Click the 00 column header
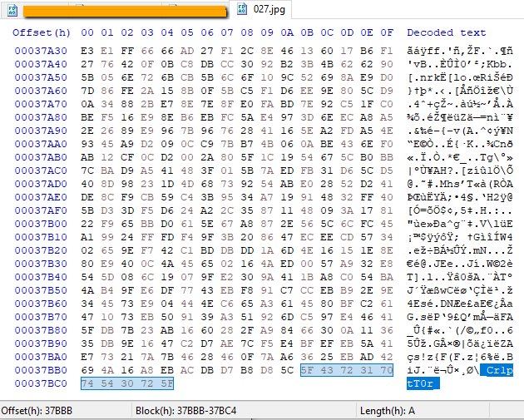 87,32
